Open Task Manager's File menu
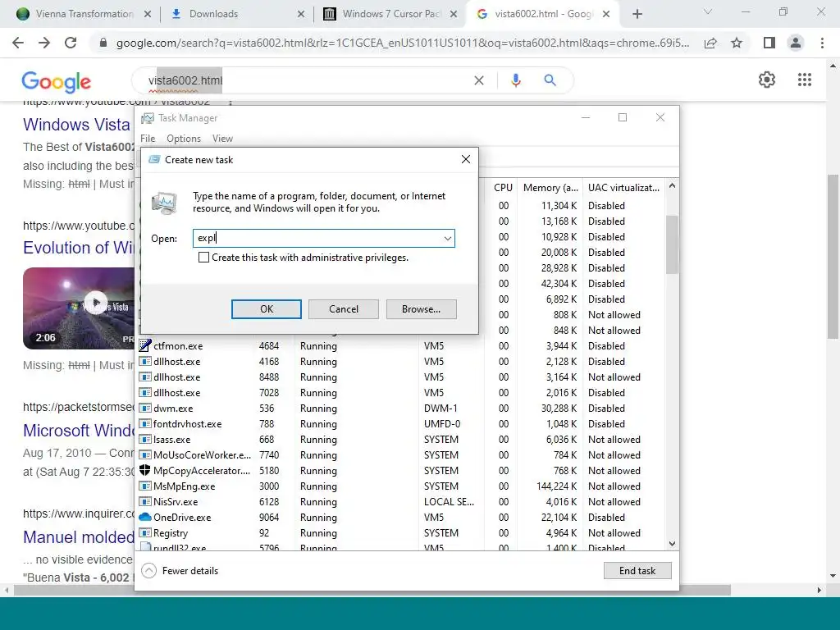Screen dimensions: 840x630 tap(148, 138)
